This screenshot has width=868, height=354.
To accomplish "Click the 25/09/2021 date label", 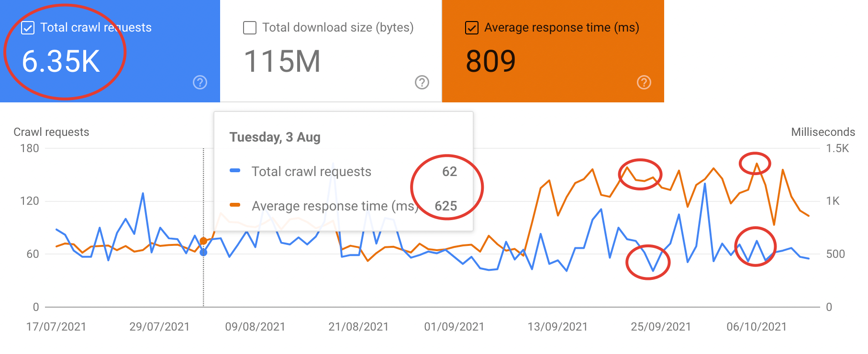I will point(661,327).
